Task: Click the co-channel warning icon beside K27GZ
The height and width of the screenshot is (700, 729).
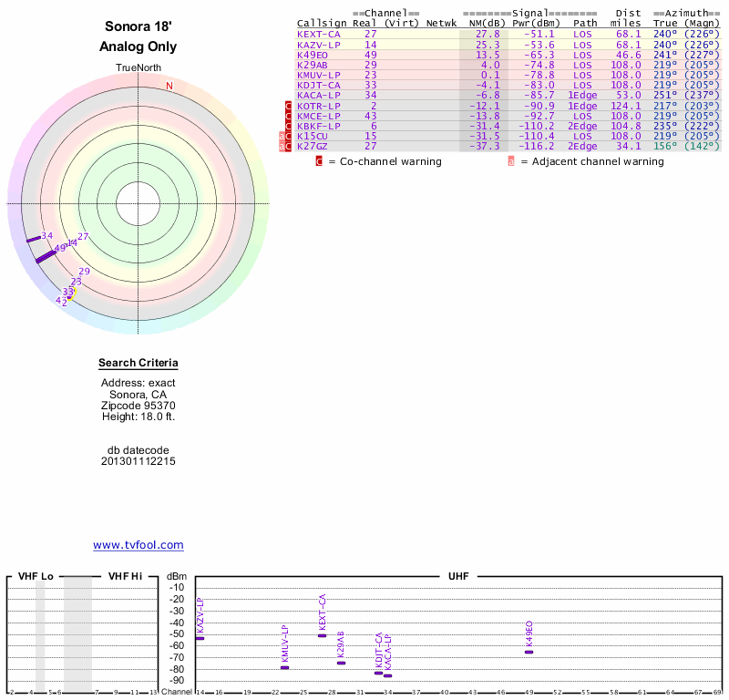Action: click(x=289, y=146)
